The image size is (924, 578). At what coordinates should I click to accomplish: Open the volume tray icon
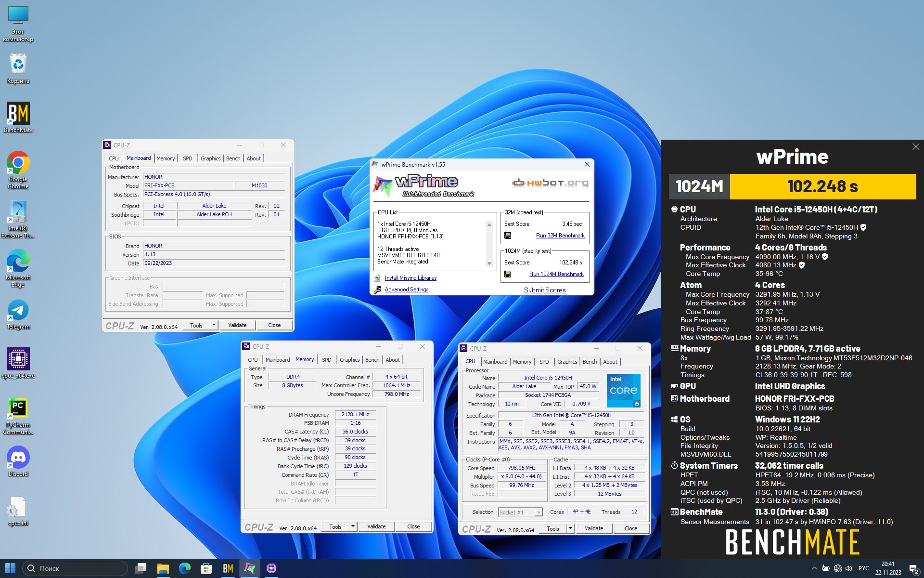pos(848,568)
